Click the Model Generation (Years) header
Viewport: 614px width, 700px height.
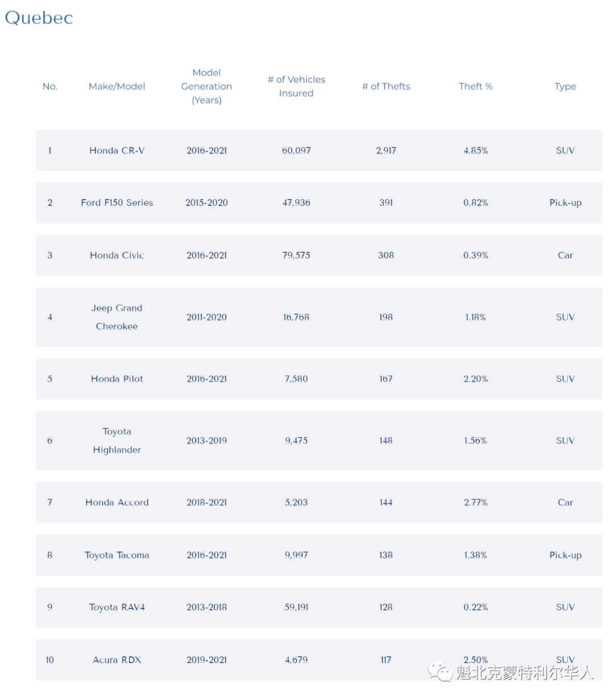tap(206, 86)
